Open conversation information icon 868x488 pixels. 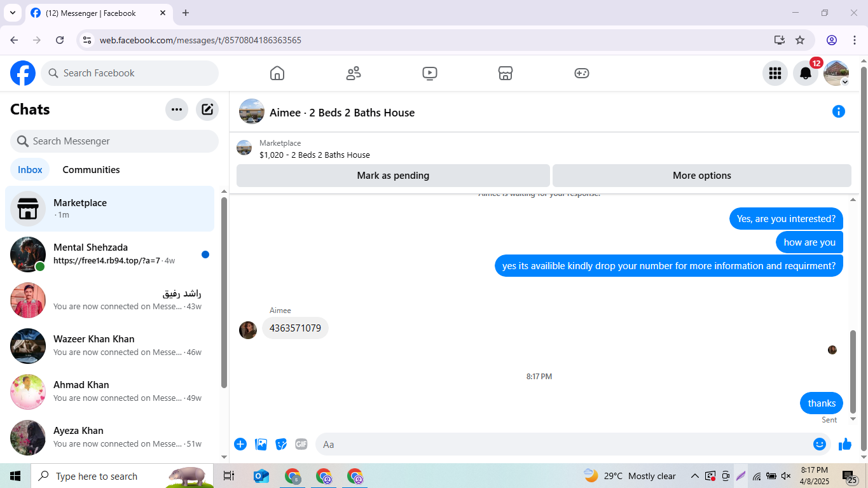click(x=839, y=111)
